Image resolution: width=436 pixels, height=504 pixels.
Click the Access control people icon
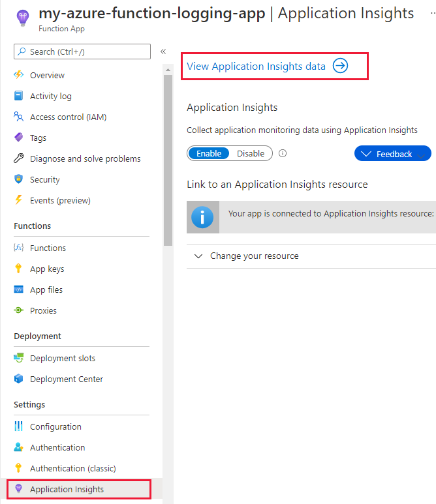pyautogui.click(x=19, y=116)
